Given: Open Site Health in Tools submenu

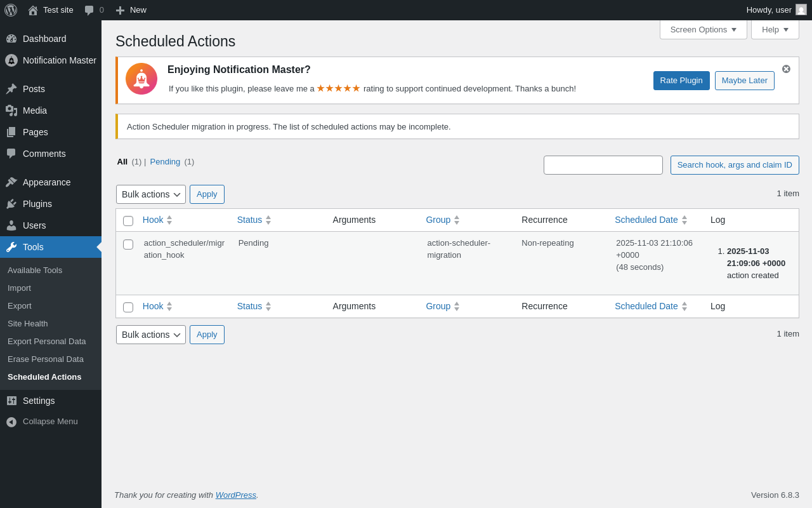Looking at the screenshot, I should point(27,323).
